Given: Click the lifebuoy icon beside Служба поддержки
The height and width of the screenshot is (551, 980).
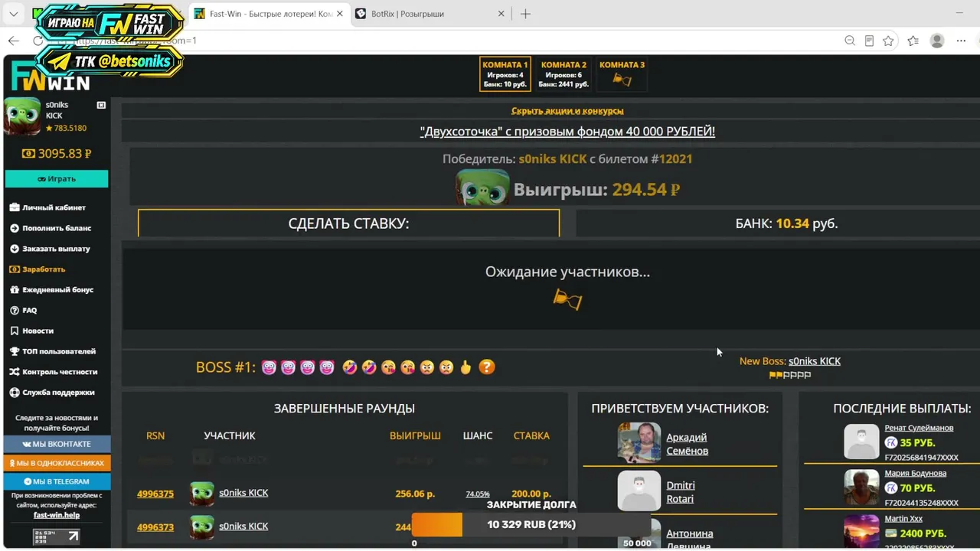Looking at the screenshot, I should coord(15,393).
